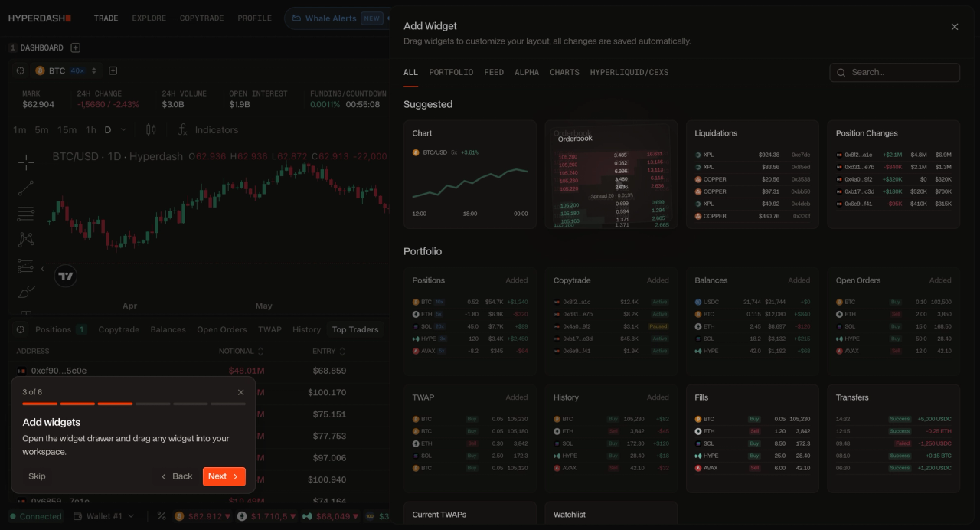
Task: Click the fourth tour progress segment
Action: (152, 404)
